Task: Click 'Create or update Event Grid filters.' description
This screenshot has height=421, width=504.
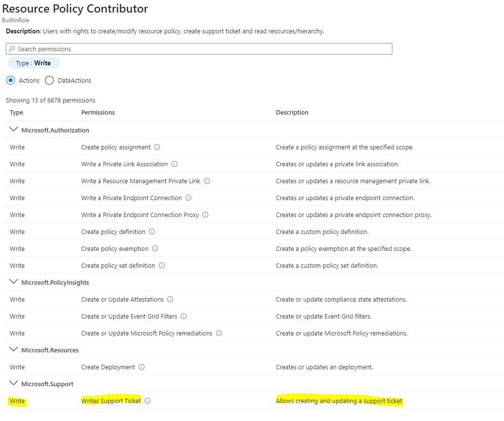Action: coord(323,317)
